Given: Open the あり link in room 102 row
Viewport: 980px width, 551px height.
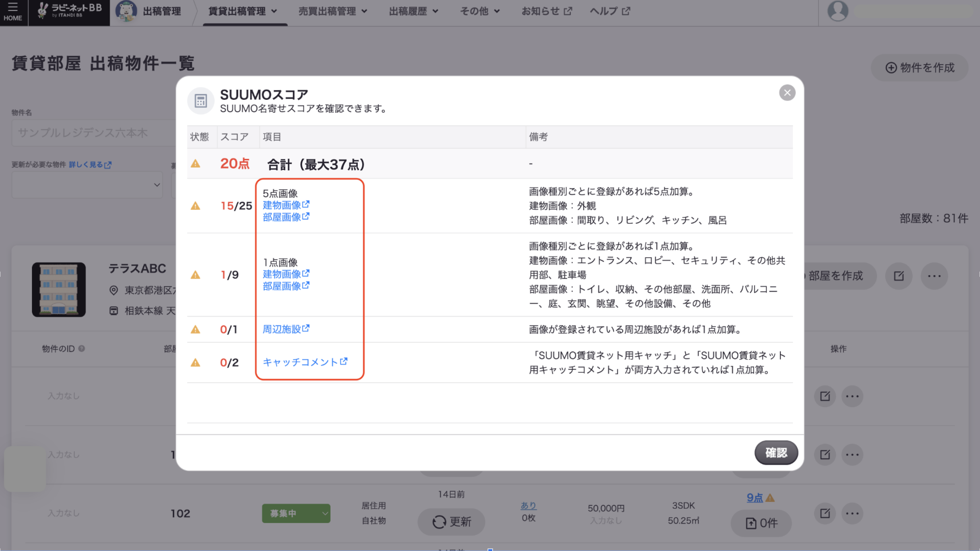Looking at the screenshot, I should [x=528, y=505].
